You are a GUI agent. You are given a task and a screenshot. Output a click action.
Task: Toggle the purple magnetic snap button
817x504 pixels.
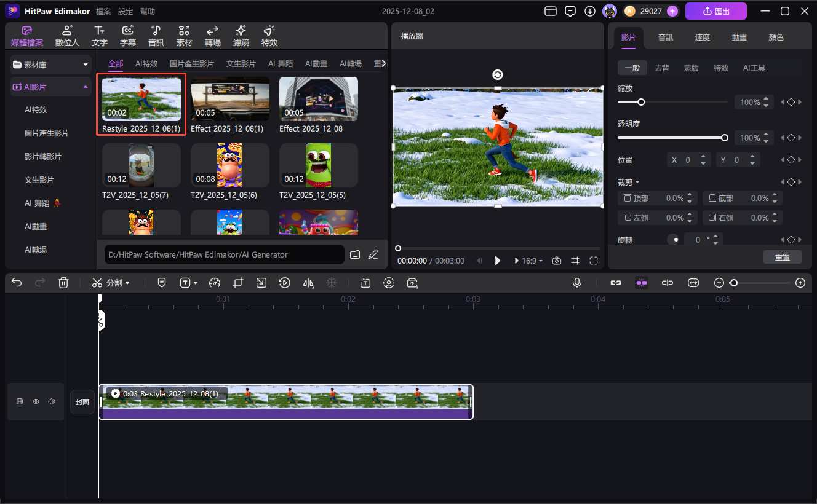tap(642, 283)
